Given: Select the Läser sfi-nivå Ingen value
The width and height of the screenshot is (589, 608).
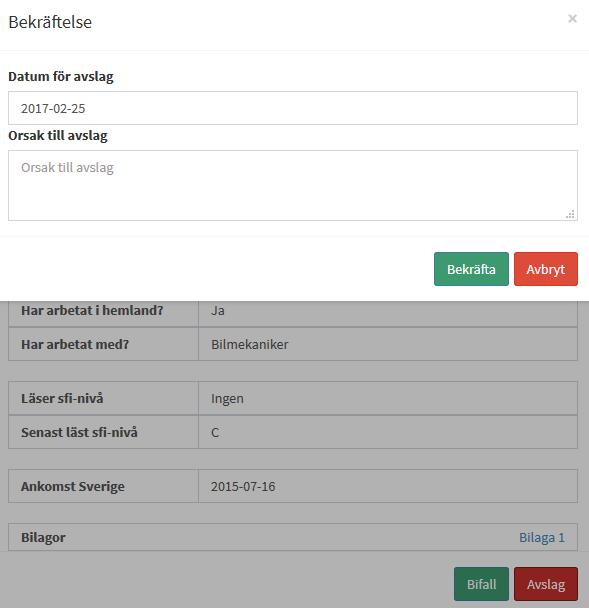Looking at the screenshot, I should [227, 399].
